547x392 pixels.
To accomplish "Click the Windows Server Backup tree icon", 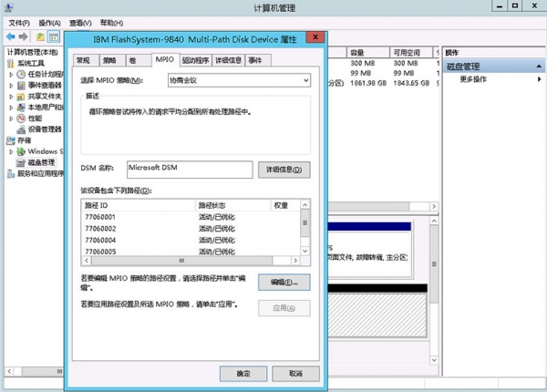I will pos(21,151).
